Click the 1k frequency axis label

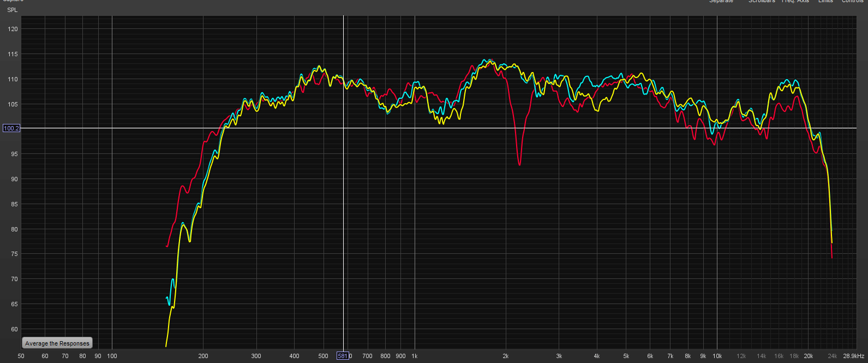tap(414, 356)
